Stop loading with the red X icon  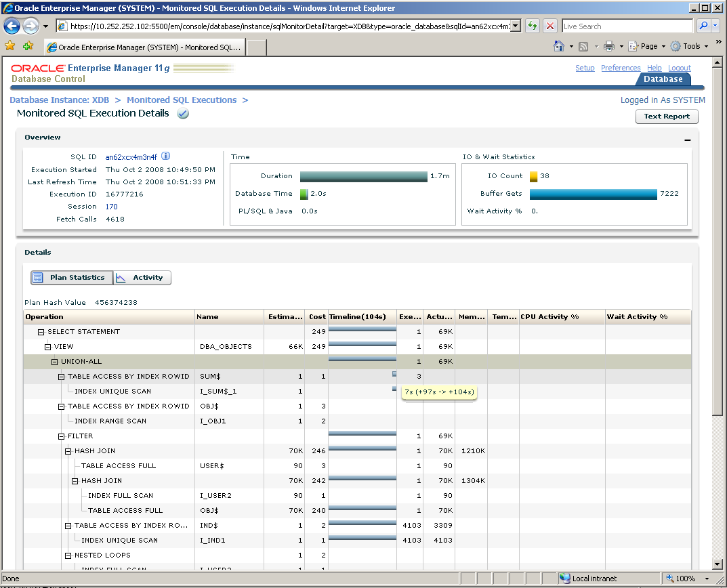[550, 26]
